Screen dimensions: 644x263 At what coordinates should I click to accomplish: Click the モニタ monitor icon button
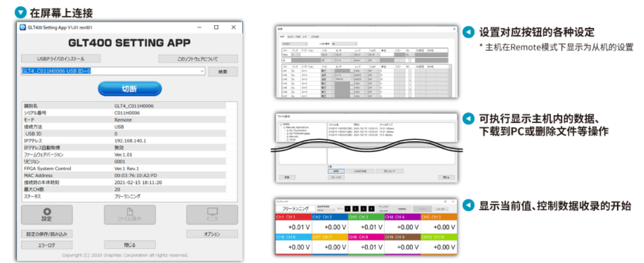pyautogui.click(x=212, y=215)
